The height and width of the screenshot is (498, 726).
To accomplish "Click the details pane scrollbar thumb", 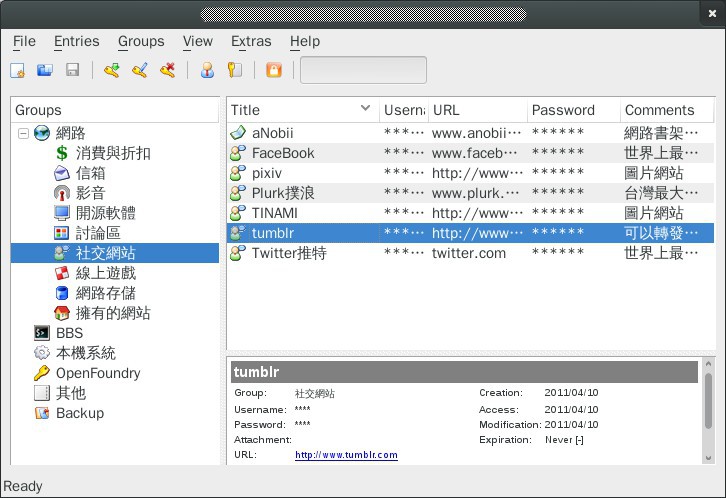I will (x=708, y=401).
